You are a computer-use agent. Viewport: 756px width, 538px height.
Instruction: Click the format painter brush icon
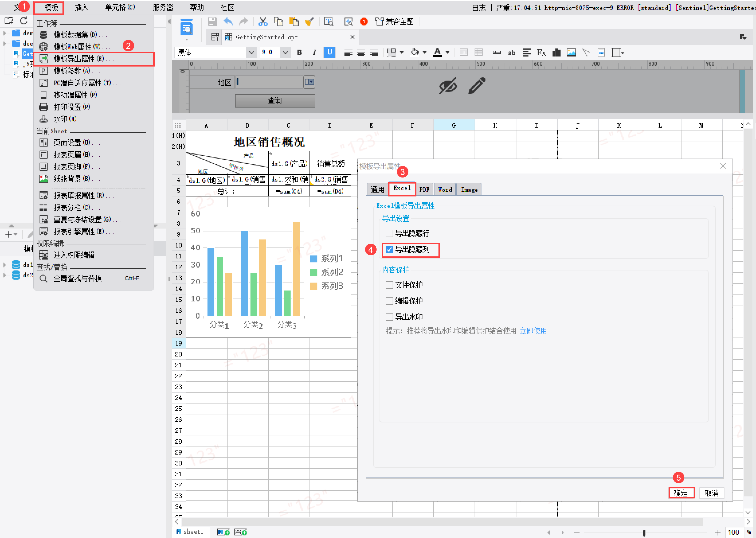tap(309, 22)
